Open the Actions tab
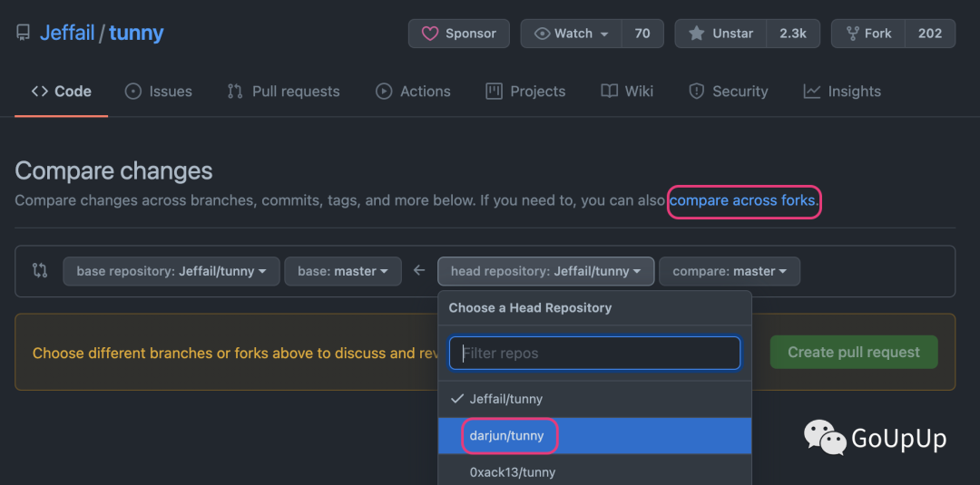The image size is (980, 485). 413,92
